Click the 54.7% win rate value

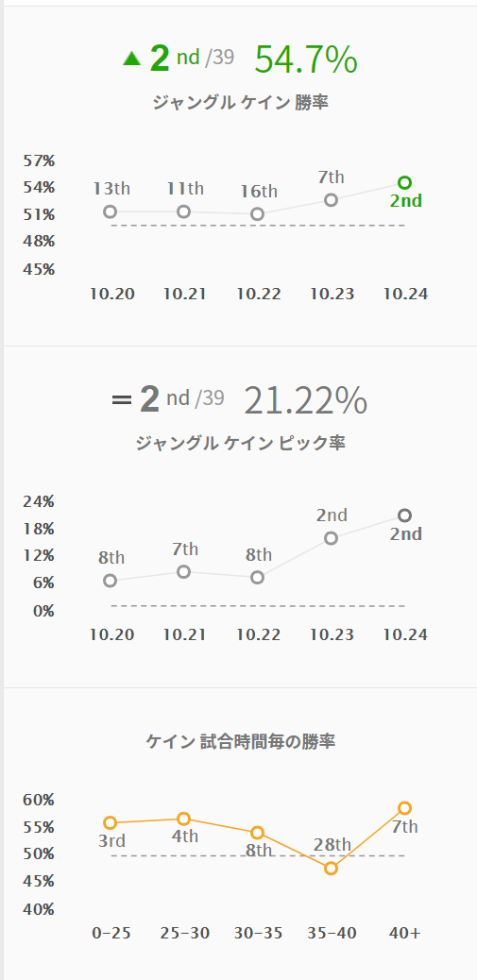pyautogui.click(x=306, y=60)
